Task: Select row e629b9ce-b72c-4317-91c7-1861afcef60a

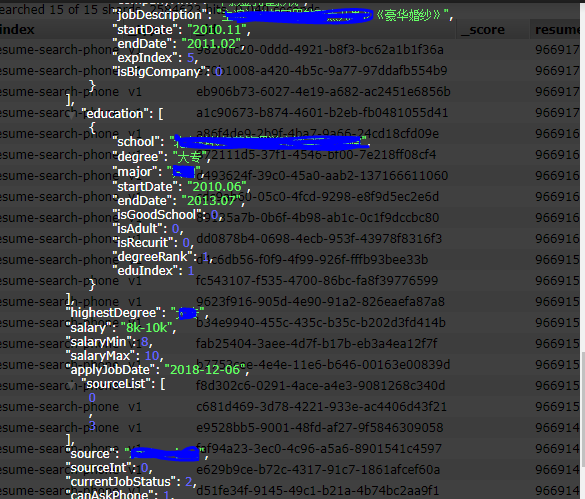Action: pyautogui.click(x=318, y=470)
